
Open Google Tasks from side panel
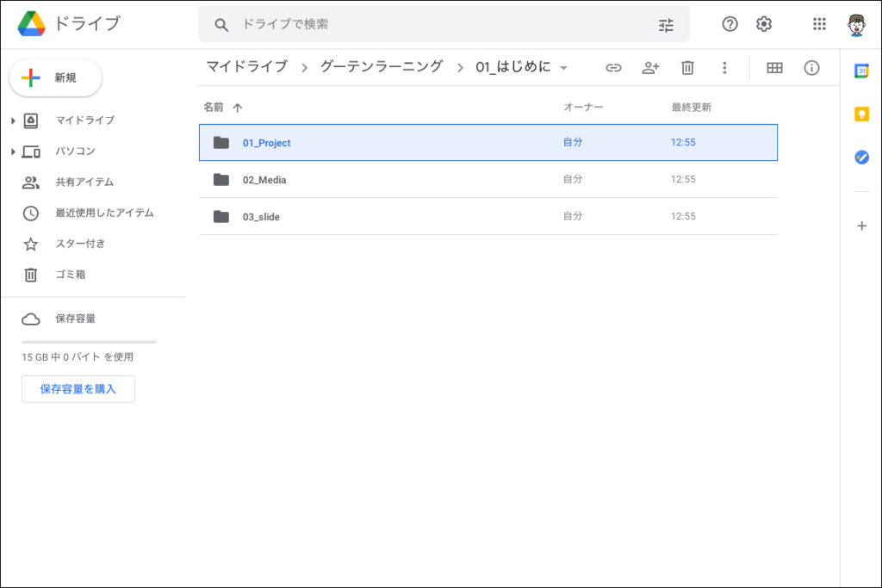[861, 158]
